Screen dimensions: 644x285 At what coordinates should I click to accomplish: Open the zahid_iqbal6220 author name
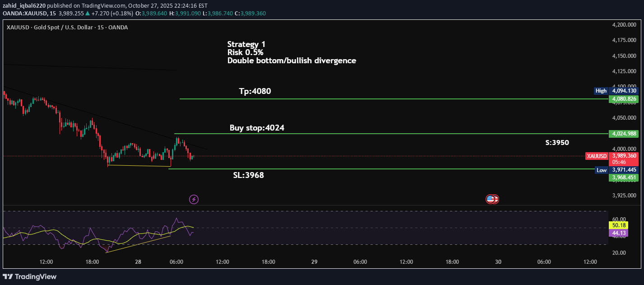pyautogui.click(x=24, y=6)
